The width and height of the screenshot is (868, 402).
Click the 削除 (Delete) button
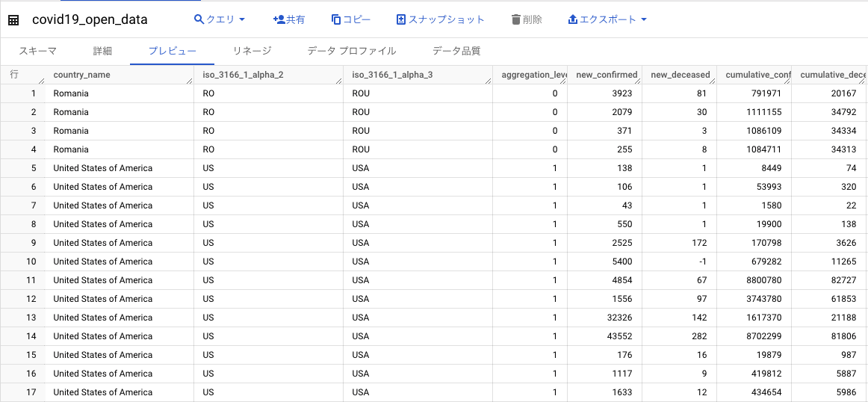(527, 19)
